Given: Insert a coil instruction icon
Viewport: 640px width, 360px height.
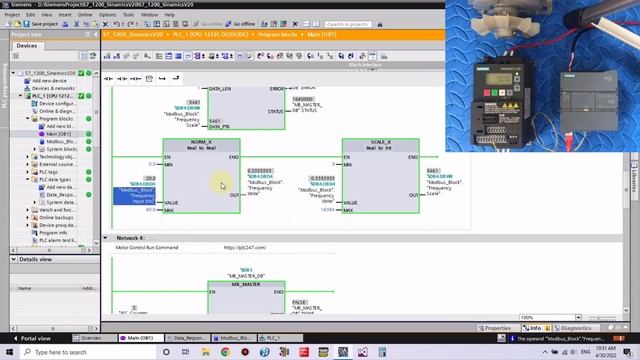Looking at the screenshot, I should click(x=136, y=78).
